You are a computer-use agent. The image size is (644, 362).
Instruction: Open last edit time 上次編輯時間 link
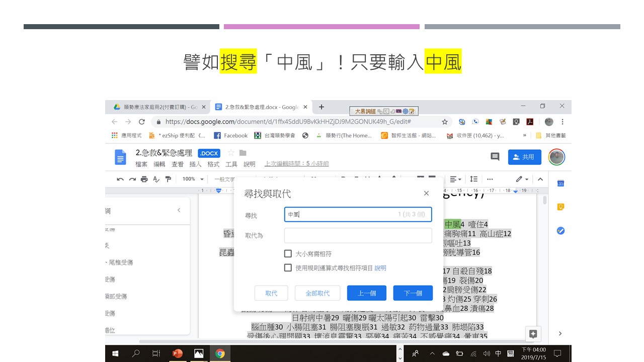point(297,164)
